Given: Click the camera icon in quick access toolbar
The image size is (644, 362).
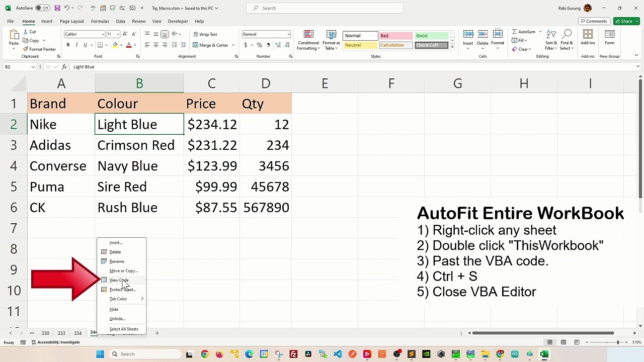Looking at the screenshot, I should [x=132, y=8].
